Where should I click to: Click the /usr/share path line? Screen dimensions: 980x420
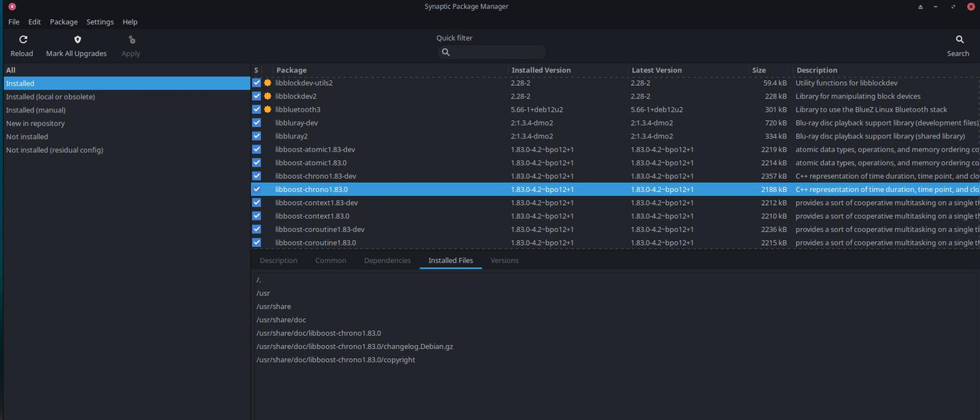(x=273, y=307)
